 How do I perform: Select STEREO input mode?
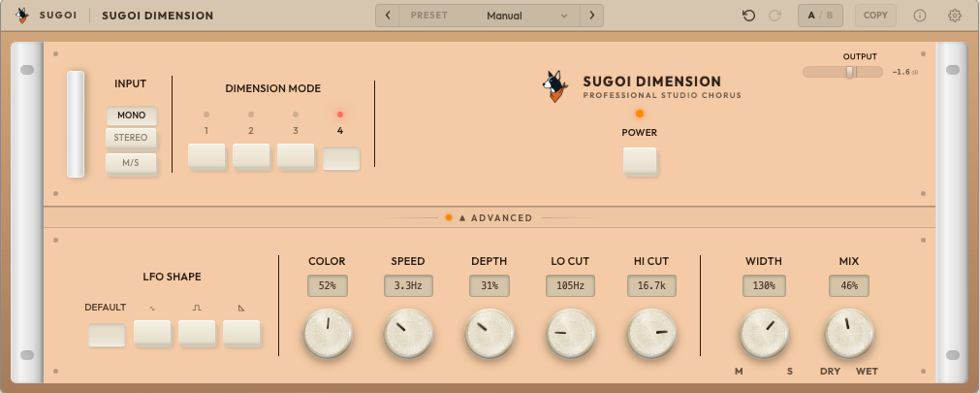[x=131, y=139]
